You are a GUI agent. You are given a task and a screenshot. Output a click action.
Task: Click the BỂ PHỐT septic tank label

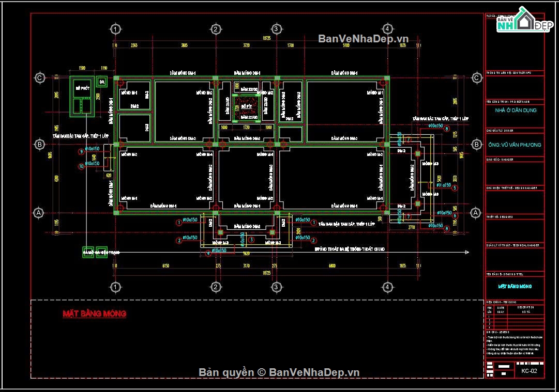[83, 88]
